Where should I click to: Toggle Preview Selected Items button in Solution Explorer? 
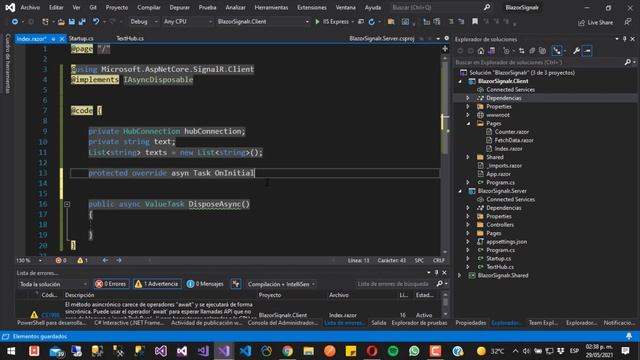click(x=587, y=51)
